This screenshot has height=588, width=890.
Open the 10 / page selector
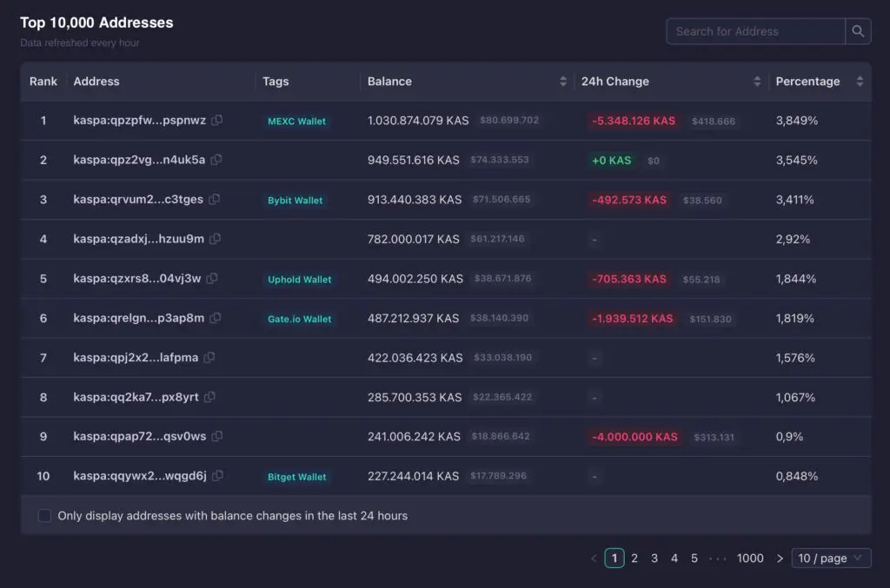830,558
